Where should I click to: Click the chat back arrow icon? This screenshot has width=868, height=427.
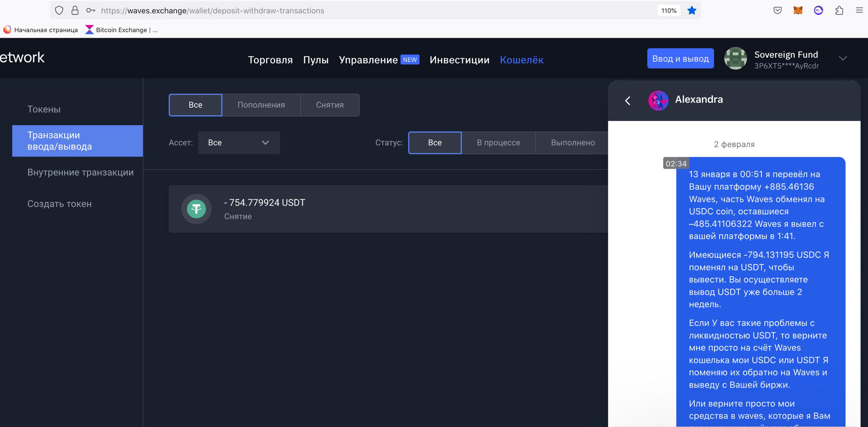click(628, 101)
